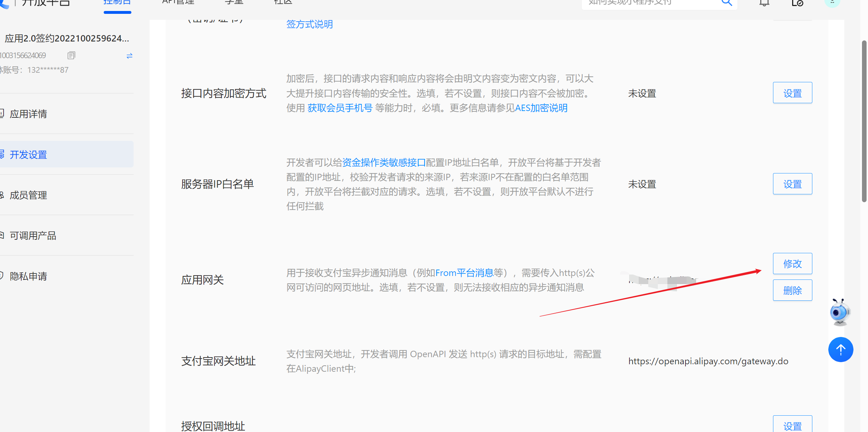The height and width of the screenshot is (432, 868).
Task: Click the blue back-to-top arrow button
Action: (840, 349)
